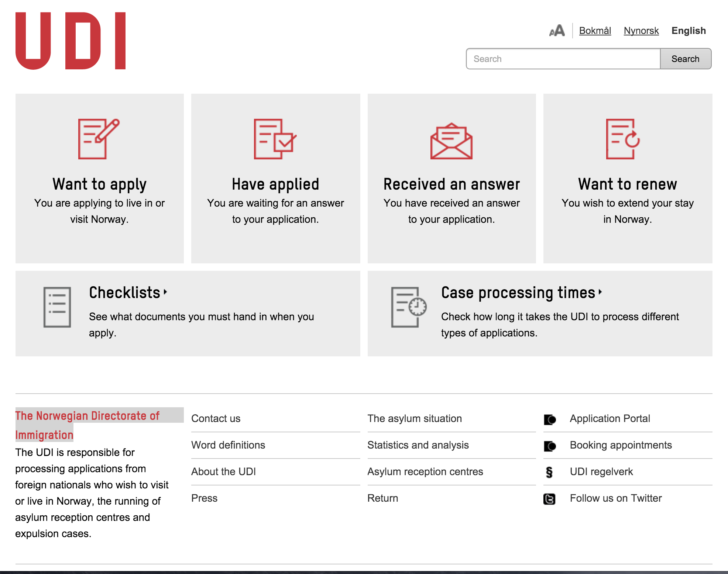
Task: Expand the arrow next to Checklists heading
Action: 165,292
